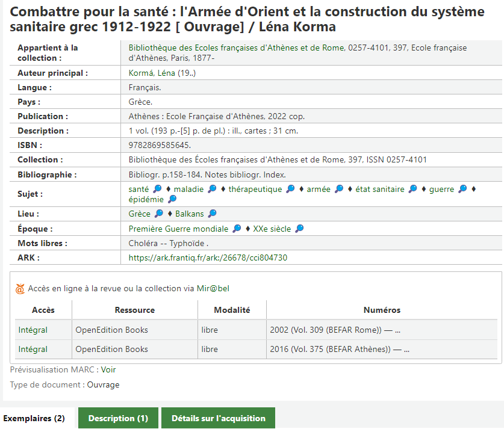Screen dimensions: 504x429
Task: Click the magnifier icon next to épidémie
Action: tap(173, 199)
